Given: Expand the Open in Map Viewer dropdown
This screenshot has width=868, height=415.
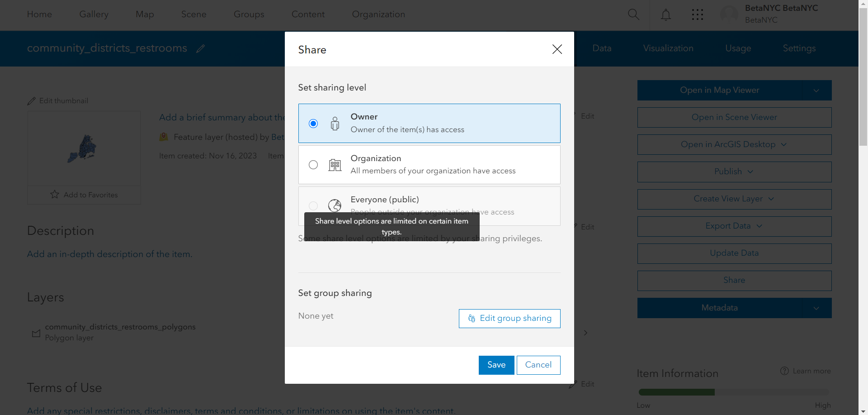Looking at the screenshot, I should pos(816,90).
